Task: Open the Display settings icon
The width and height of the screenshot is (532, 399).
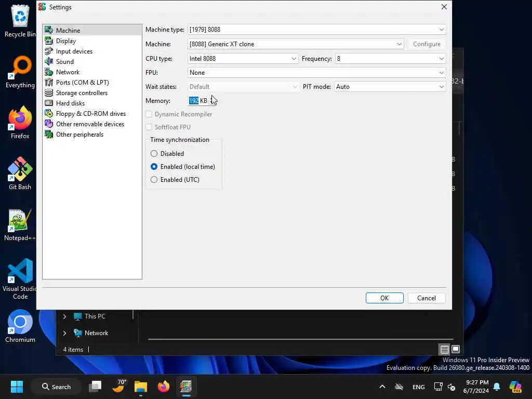Action: pyautogui.click(x=49, y=41)
